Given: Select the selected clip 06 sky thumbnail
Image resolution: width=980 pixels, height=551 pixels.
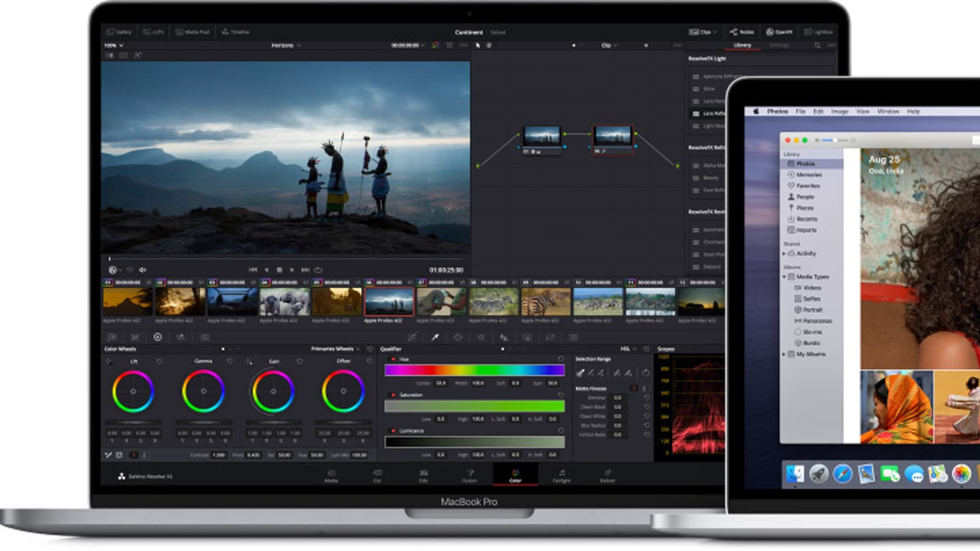Looking at the screenshot, I should coord(389,301).
